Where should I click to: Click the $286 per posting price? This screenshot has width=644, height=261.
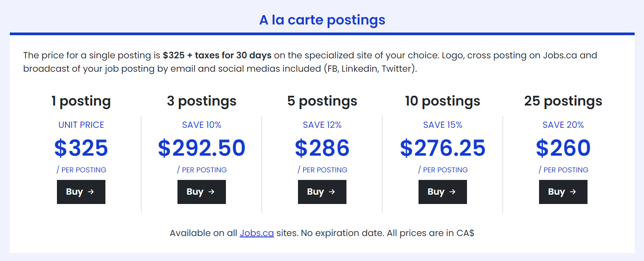coord(322,148)
